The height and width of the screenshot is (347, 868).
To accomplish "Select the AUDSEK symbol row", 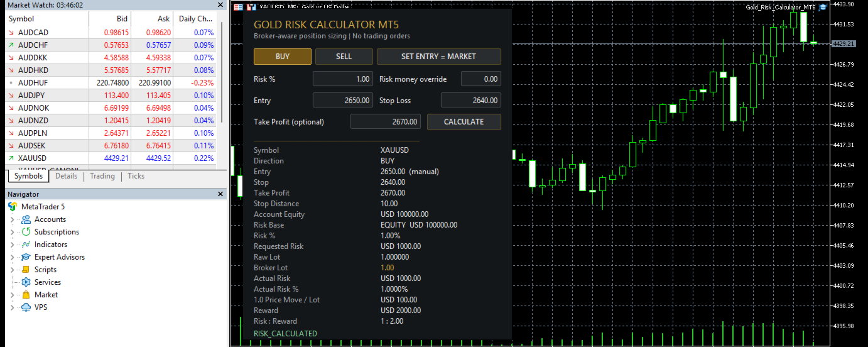I will [x=111, y=146].
